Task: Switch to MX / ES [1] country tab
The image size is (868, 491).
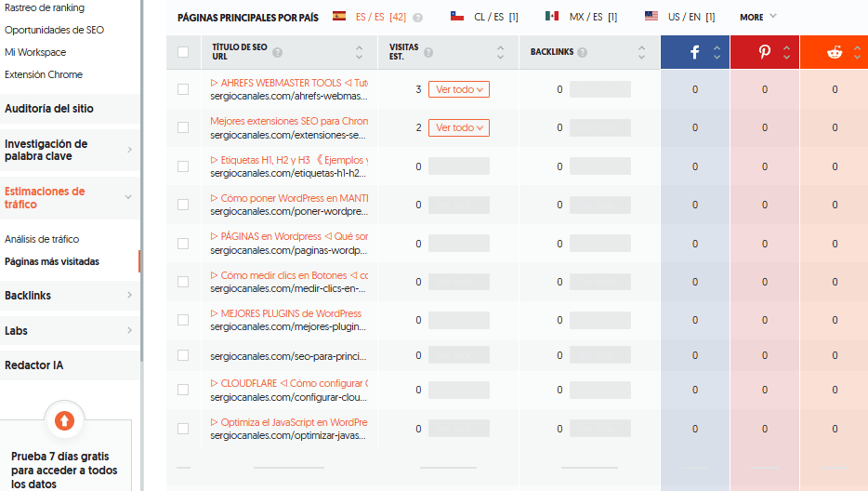Action: click(x=593, y=17)
